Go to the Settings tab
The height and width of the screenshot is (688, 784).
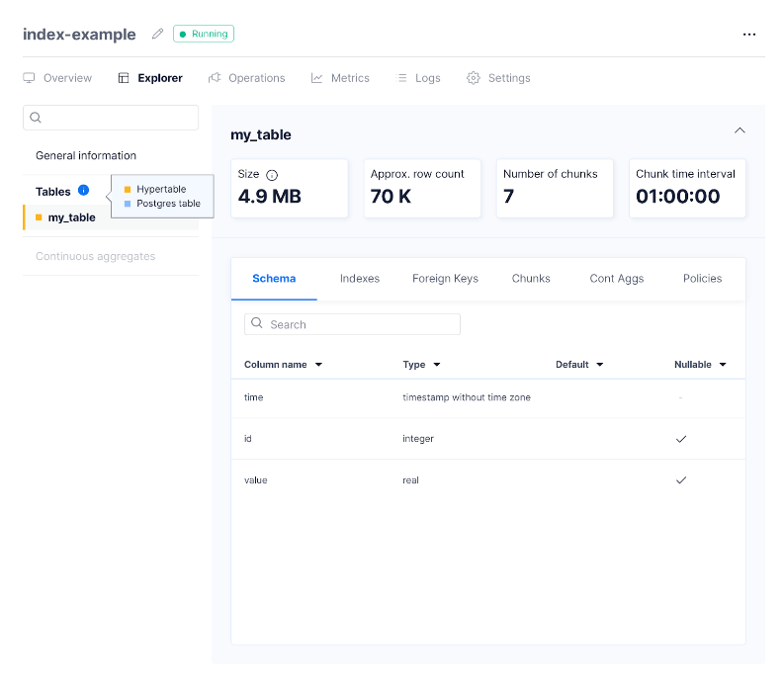(499, 78)
